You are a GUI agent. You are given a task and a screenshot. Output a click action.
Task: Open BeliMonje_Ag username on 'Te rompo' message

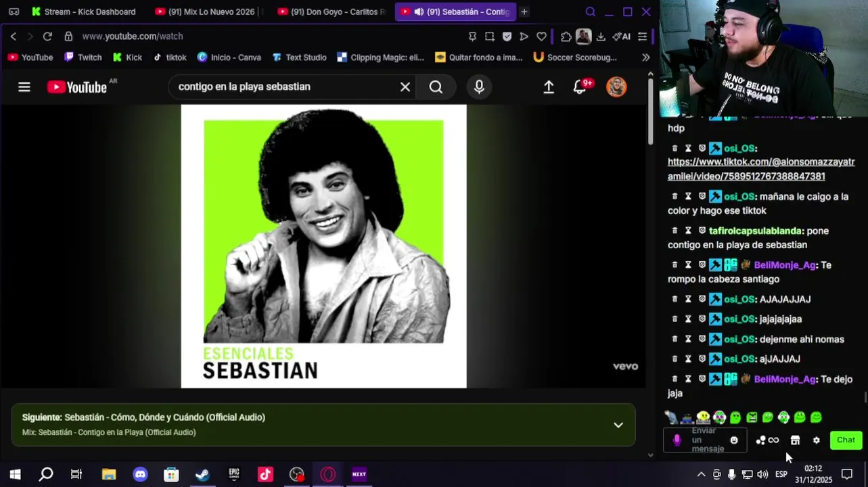tap(785, 265)
